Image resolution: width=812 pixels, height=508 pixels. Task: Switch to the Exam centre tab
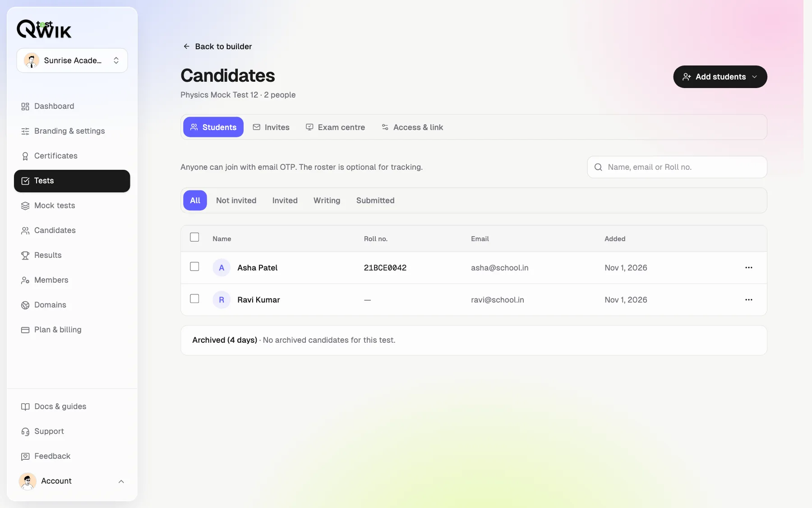tap(335, 127)
